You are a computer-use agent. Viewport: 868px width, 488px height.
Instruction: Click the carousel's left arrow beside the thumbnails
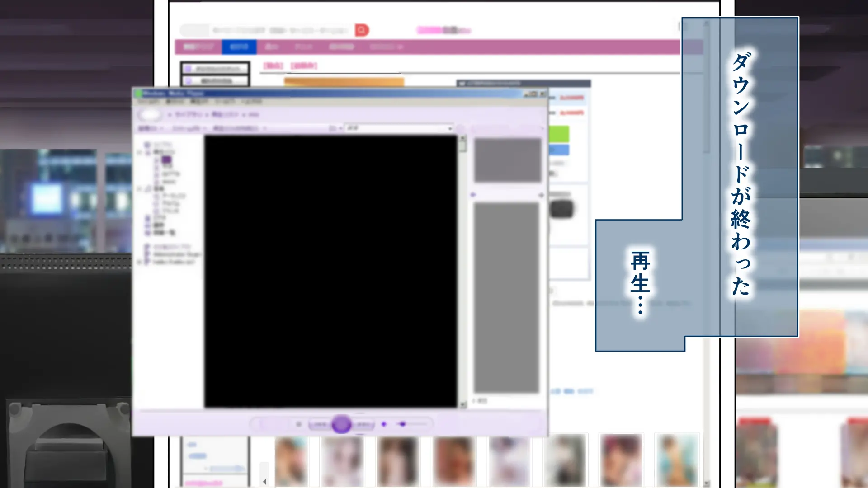click(x=264, y=481)
